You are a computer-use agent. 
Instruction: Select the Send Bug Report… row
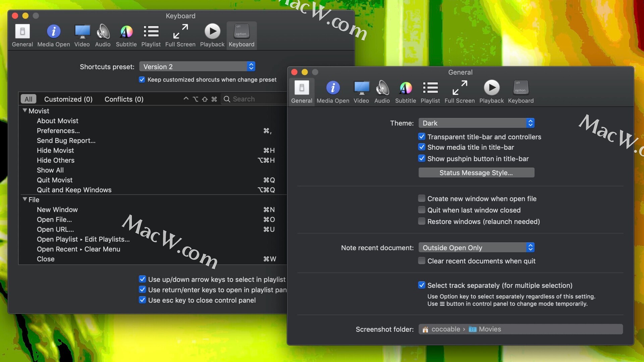coord(153,140)
